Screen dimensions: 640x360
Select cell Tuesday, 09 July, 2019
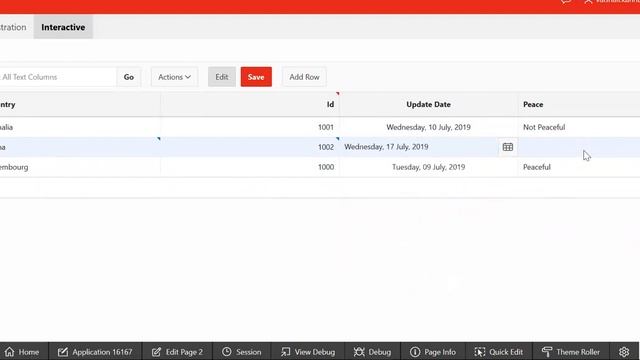(428, 167)
